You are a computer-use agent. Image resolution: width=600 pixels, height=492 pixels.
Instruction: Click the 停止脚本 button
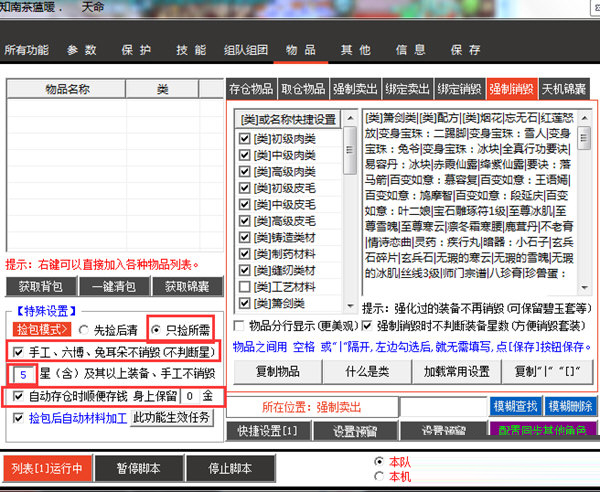[x=230, y=468]
